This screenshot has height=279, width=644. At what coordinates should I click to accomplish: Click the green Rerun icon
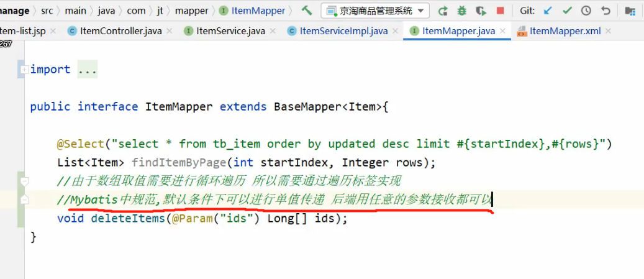coord(443,11)
